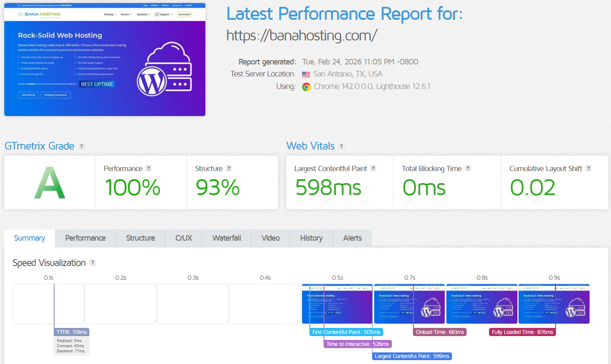Click the 0.7s filmstrip frame
Viewport: 611px width, 364px height.
pos(409,304)
